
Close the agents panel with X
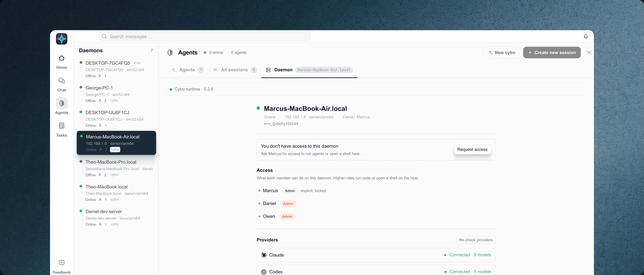click(589, 53)
